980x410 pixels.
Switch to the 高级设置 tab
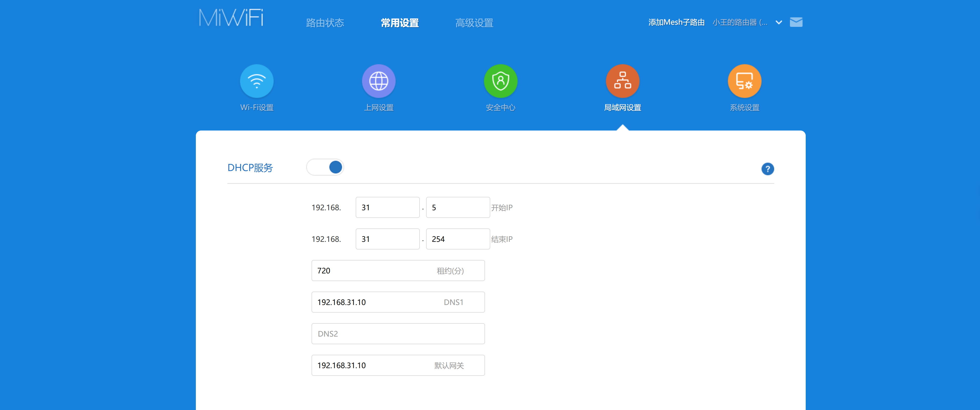pyautogui.click(x=474, y=23)
